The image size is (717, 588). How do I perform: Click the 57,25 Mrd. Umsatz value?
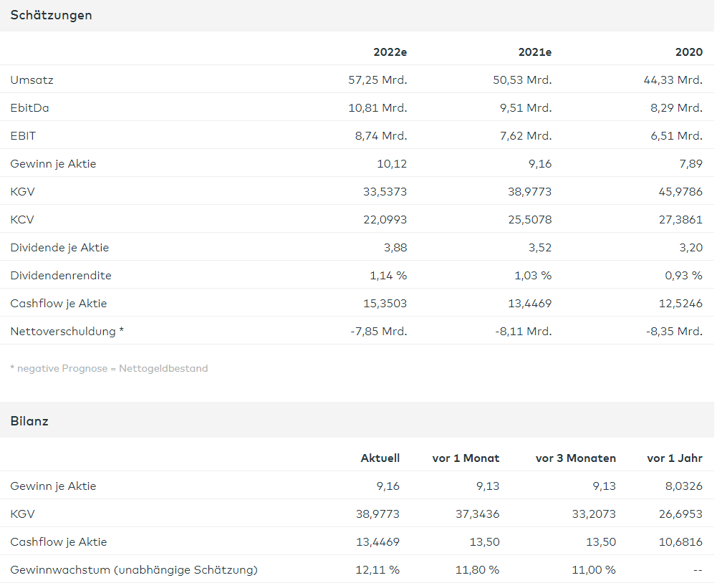pyautogui.click(x=377, y=80)
